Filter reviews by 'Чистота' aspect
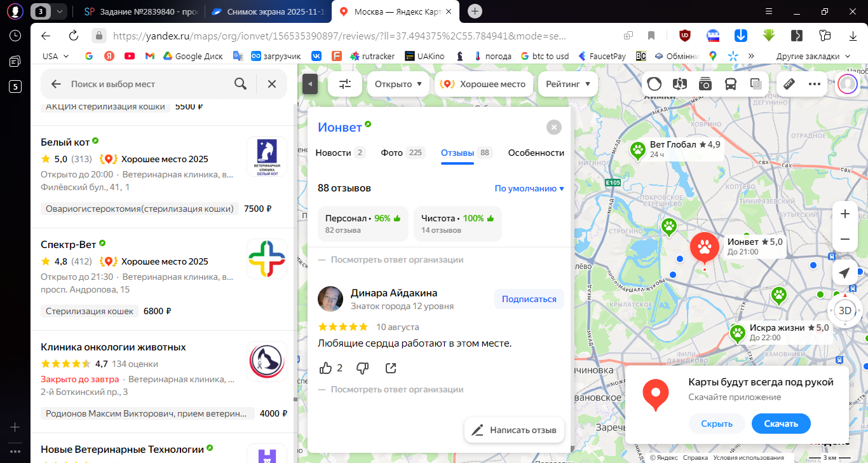 pos(458,224)
